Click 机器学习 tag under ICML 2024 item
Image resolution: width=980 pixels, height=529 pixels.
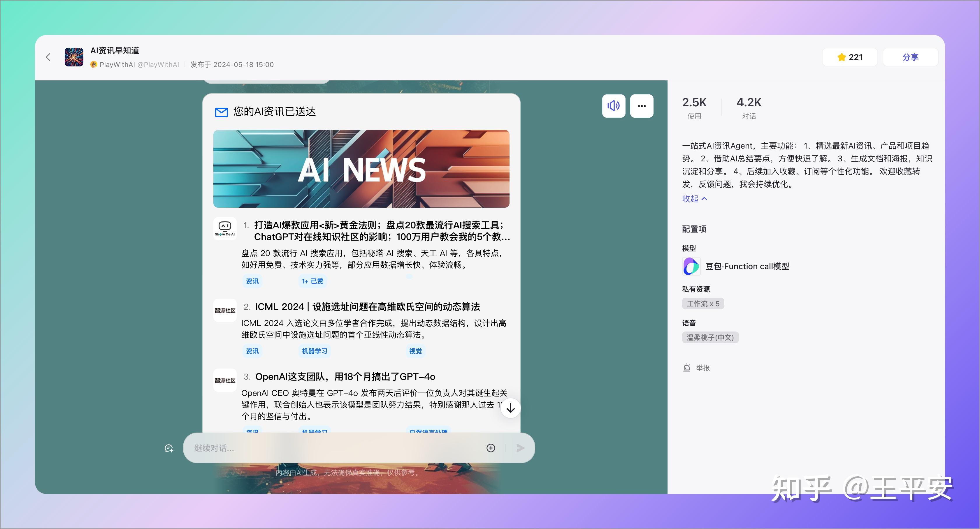pos(315,351)
